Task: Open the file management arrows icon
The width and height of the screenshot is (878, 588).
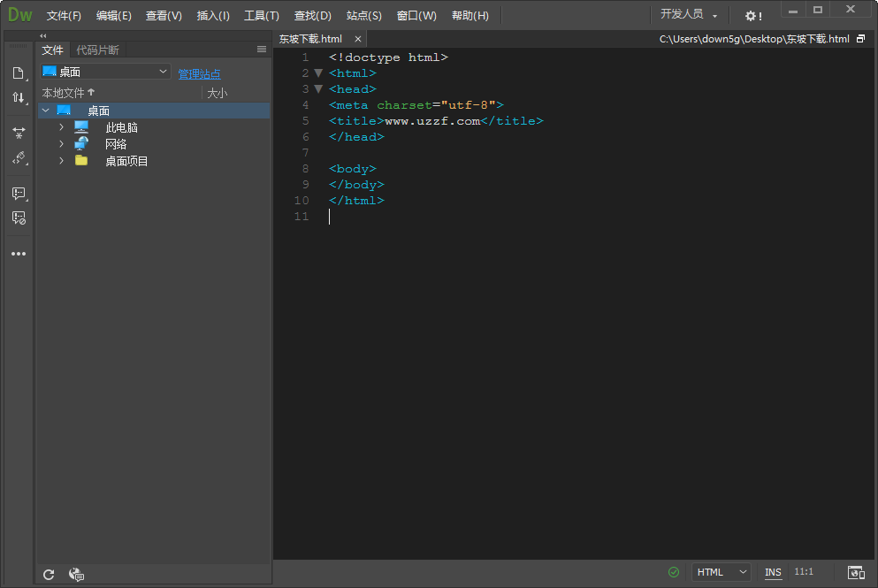Action: [19, 98]
